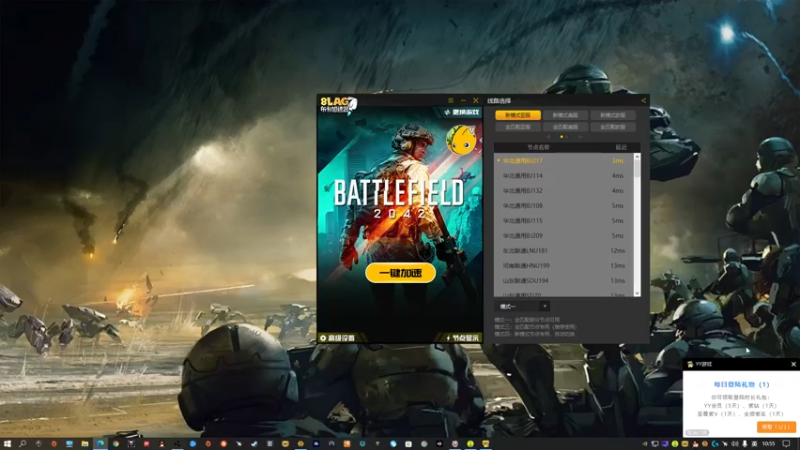Click the yellow cartoon mascot icon
Image resolution: width=800 pixels, height=450 pixels.
pos(461,139)
